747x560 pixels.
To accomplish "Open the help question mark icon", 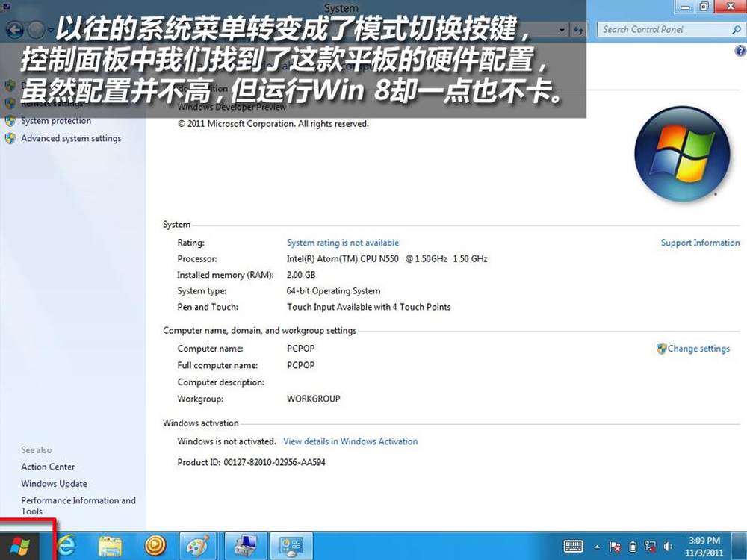I will 740,51.
